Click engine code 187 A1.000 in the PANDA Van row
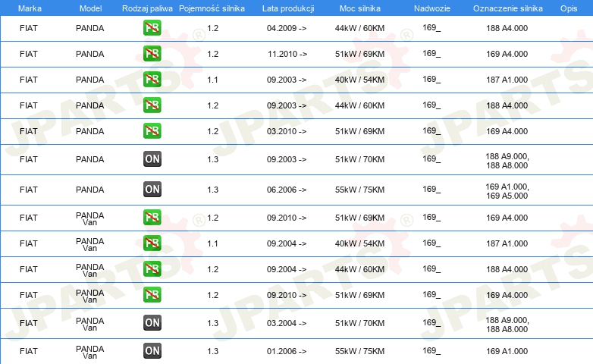The height and width of the screenshot is (364, 593). [507, 243]
